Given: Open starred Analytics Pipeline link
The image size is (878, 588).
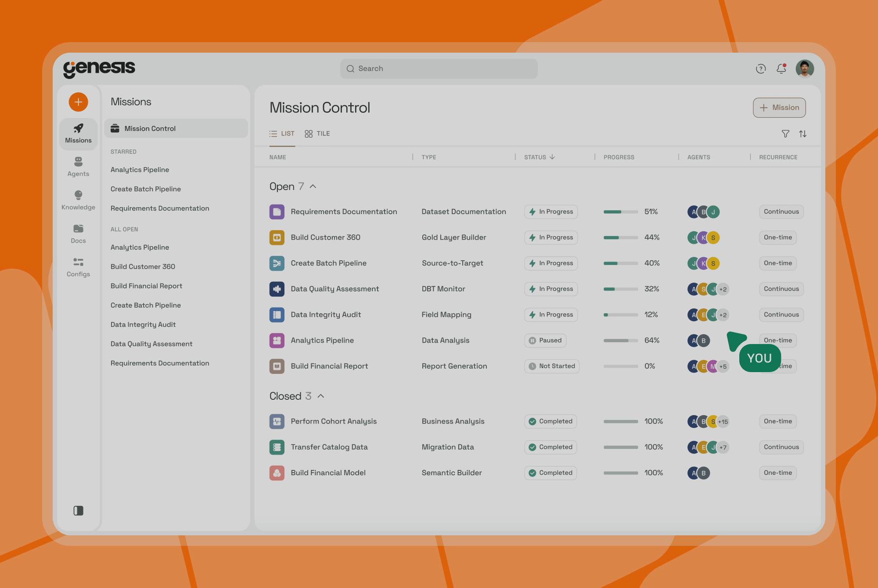Looking at the screenshot, I should tap(140, 170).
